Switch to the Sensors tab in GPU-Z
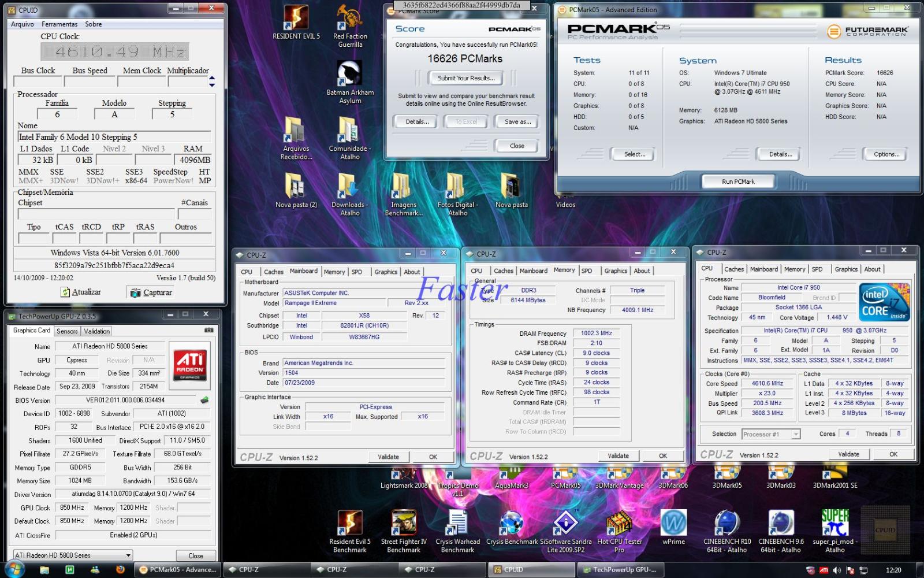The width and height of the screenshot is (924, 578). click(x=67, y=331)
